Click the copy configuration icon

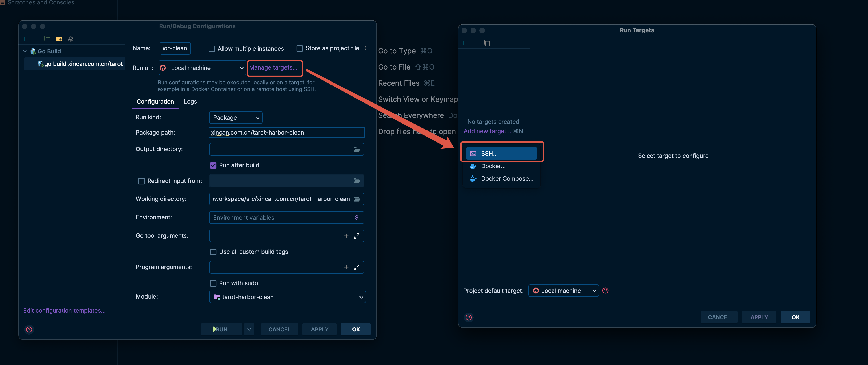47,39
